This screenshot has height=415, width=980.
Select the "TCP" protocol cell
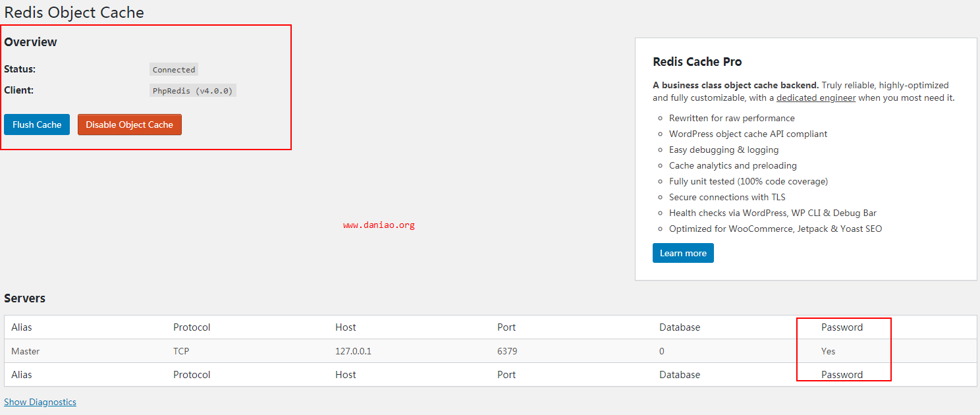tap(181, 351)
